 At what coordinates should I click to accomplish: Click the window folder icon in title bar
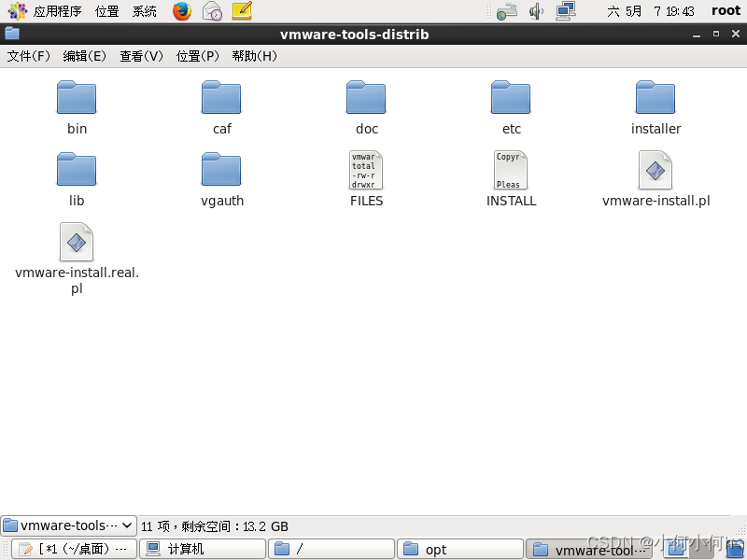pyautogui.click(x=12, y=34)
